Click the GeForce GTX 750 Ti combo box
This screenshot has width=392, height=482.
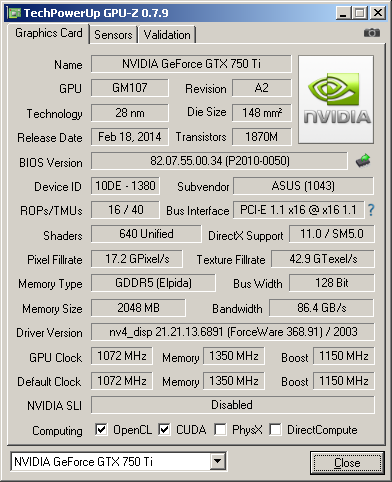click(x=118, y=461)
